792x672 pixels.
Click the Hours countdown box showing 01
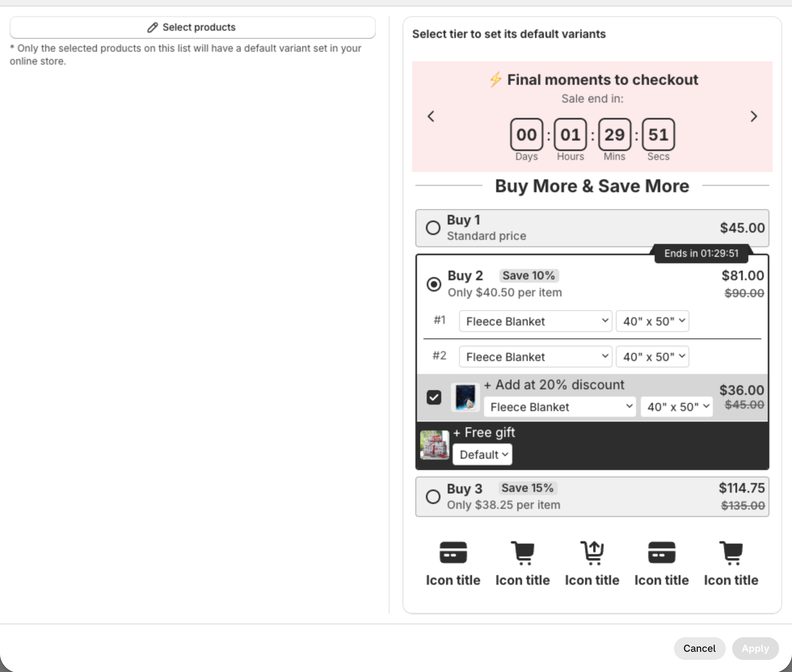(x=570, y=134)
